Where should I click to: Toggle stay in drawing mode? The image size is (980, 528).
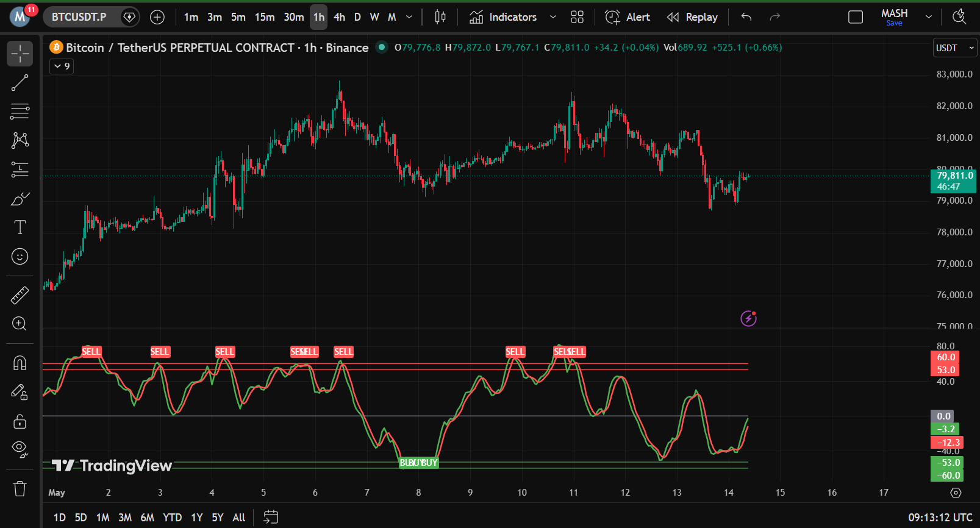(x=20, y=392)
